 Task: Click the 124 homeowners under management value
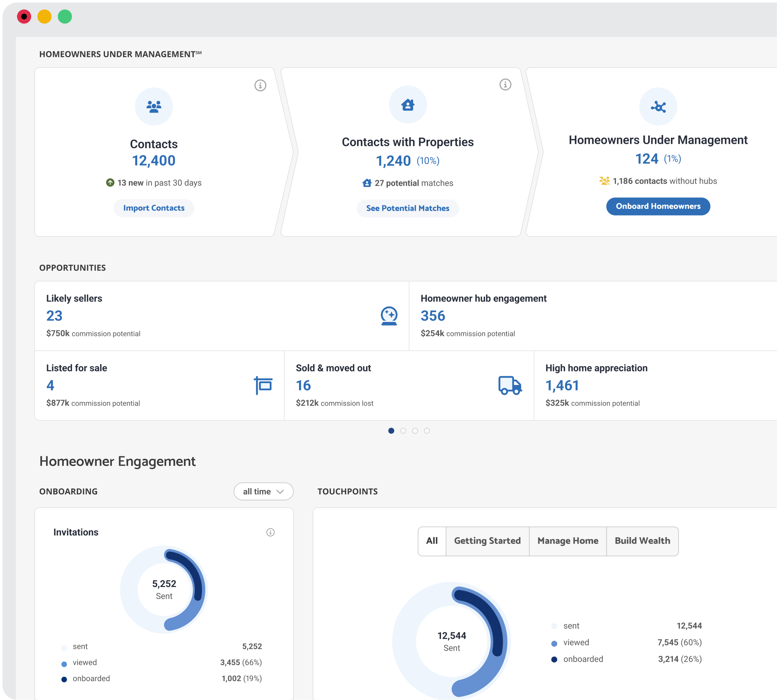[x=647, y=159]
